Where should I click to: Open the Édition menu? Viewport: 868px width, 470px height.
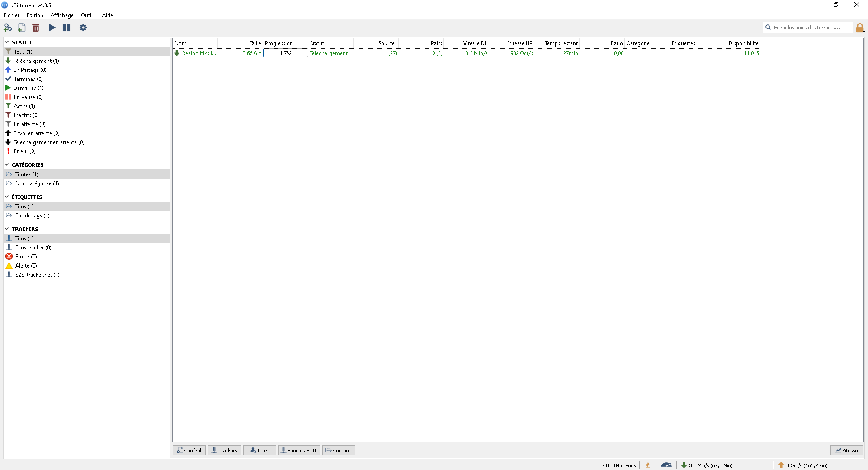(x=35, y=15)
